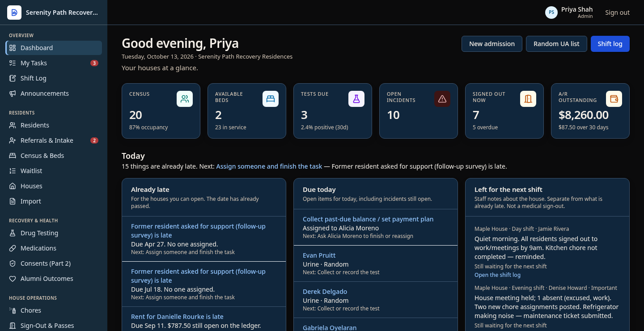644x331 pixels.
Task: Click the census people icon
Action: pos(185,99)
